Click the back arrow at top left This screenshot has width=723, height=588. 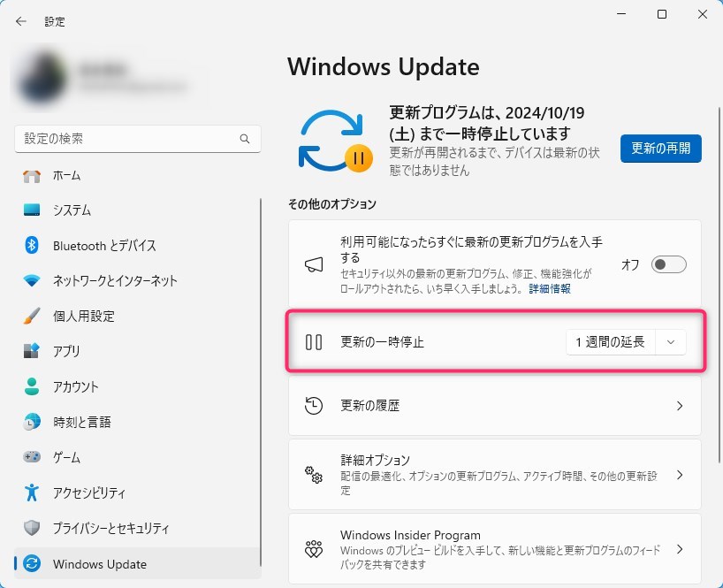click(21, 21)
